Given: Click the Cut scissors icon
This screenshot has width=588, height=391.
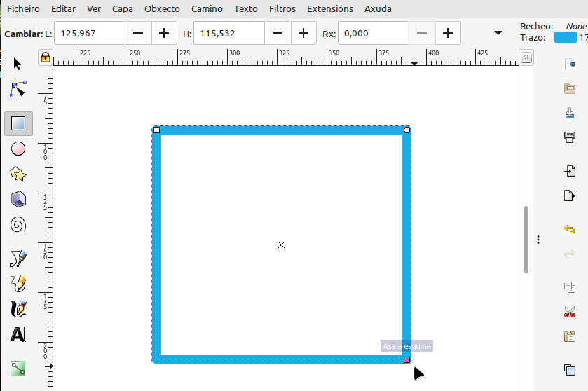Looking at the screenshot, I should [570, 312].
